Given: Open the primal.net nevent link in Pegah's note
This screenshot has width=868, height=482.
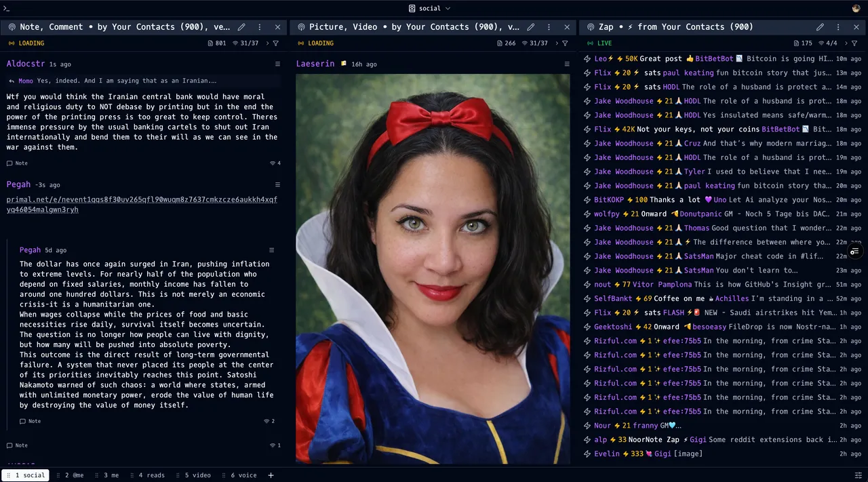Looking at the screenshot, I should [142, 204].
